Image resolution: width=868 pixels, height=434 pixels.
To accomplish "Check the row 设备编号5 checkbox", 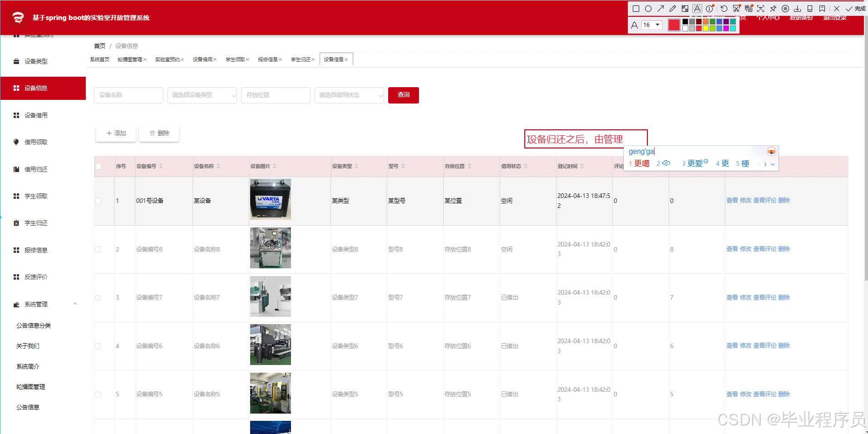I will tap(98, 395).
